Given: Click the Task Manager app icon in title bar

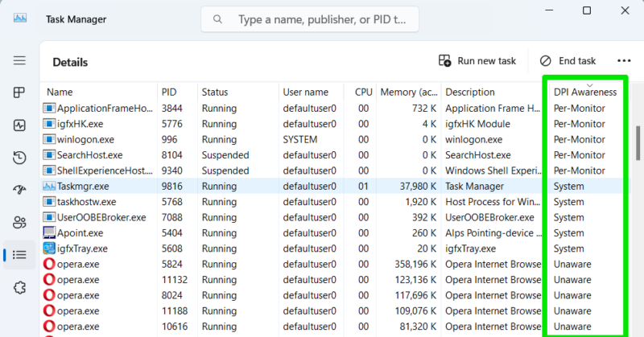Looking at the screenshot, I should tap(20, 18).
